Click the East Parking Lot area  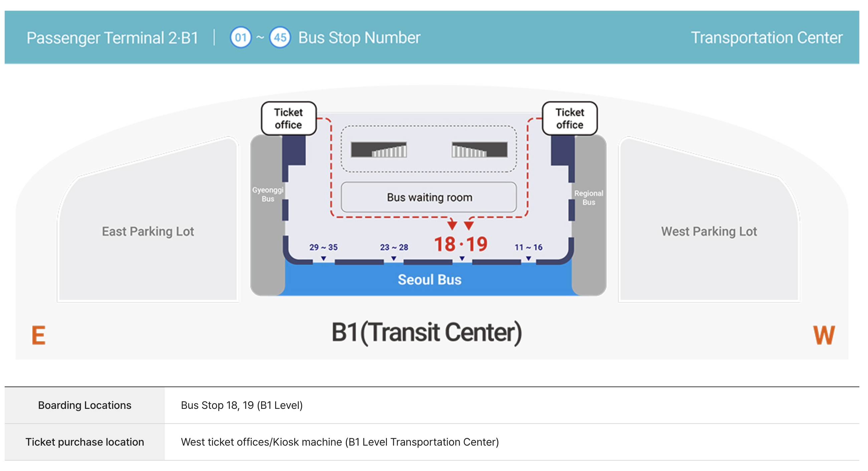pos(148,231)
